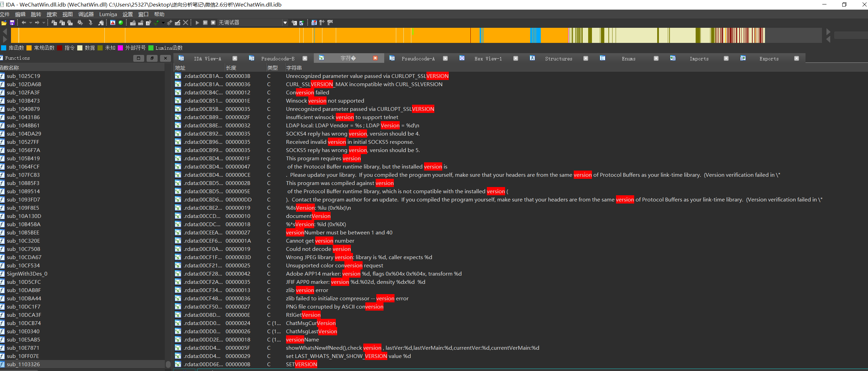Click the green circle status icon

coord(121,23)
